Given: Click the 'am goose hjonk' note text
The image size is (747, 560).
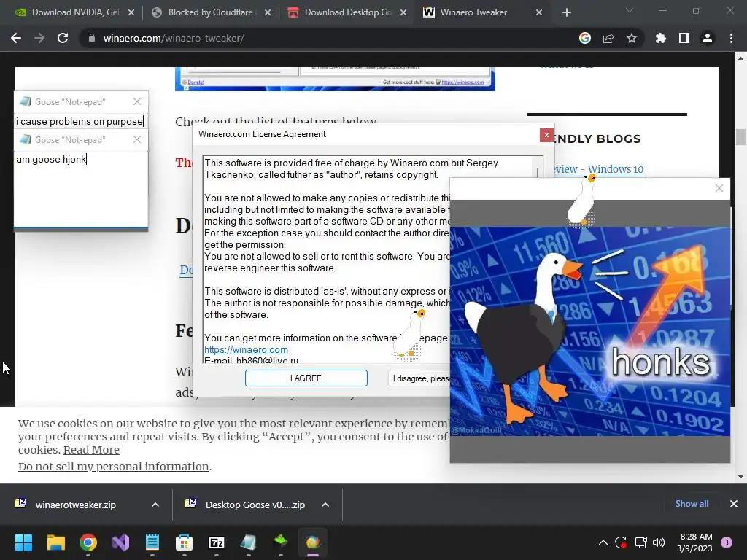Looking at the screenshot, I should [51, 160].
